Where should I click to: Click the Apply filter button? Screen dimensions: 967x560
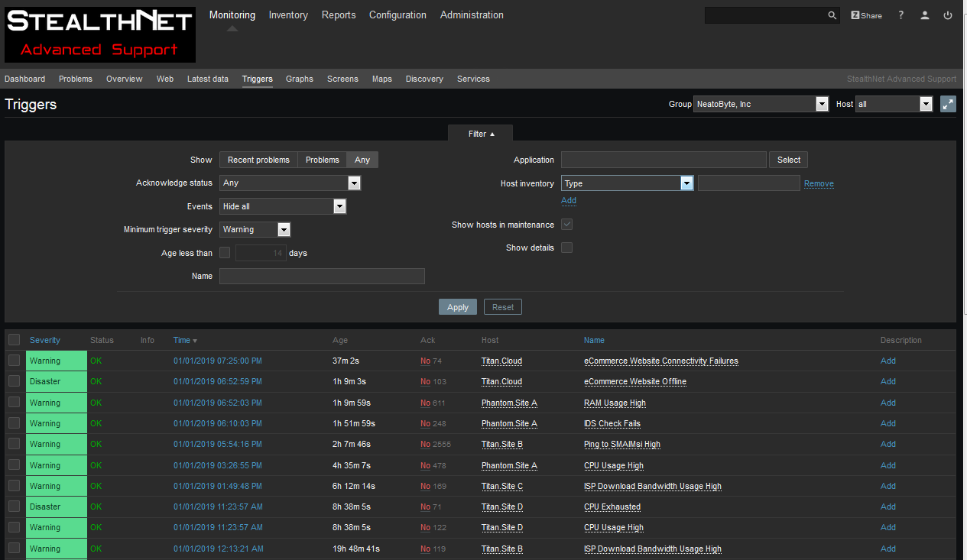(x=458, y=307)
